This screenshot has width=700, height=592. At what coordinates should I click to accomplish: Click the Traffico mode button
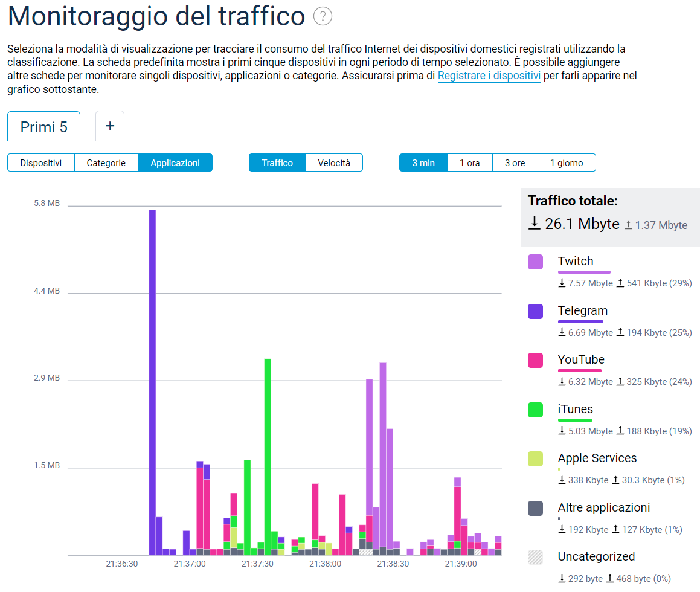277,163
